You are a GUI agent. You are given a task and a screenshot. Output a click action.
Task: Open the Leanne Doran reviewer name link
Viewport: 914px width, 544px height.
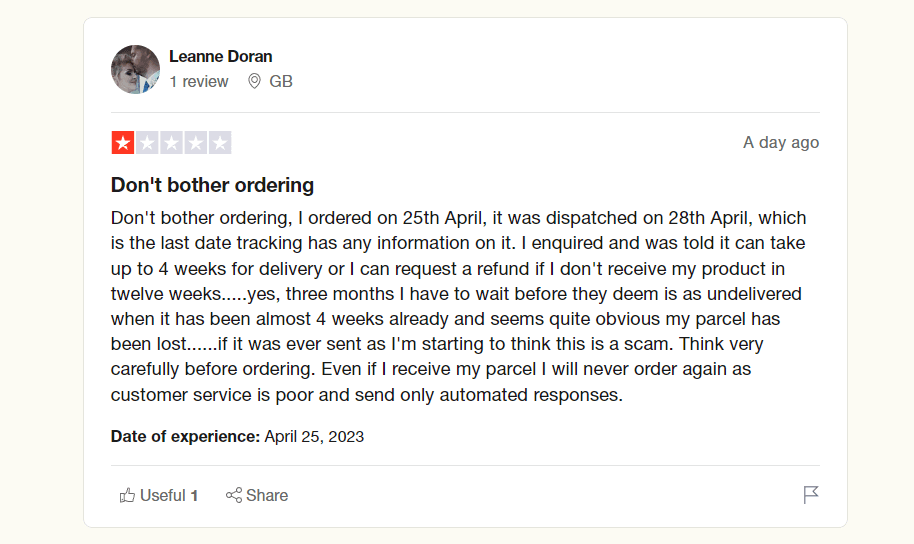[220, 56]
